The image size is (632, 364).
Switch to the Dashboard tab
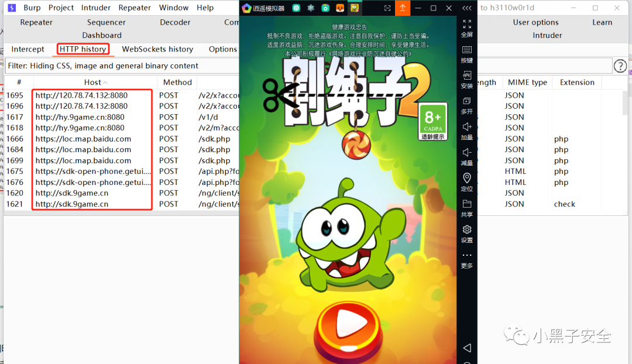102,35
